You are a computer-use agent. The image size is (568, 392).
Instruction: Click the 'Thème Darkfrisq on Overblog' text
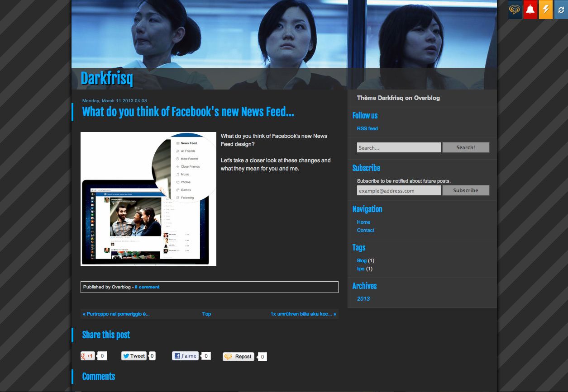pyautogui.click(x=398, y=98)
